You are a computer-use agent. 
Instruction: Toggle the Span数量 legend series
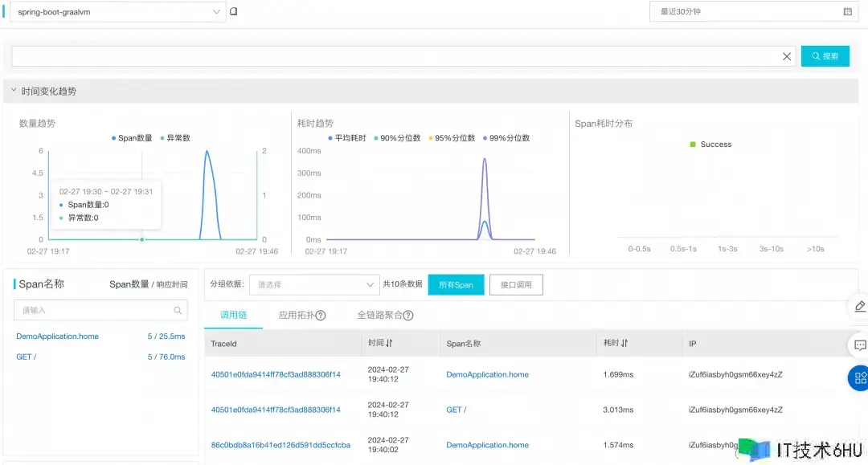pyautogui.click(x=133, y=138)
